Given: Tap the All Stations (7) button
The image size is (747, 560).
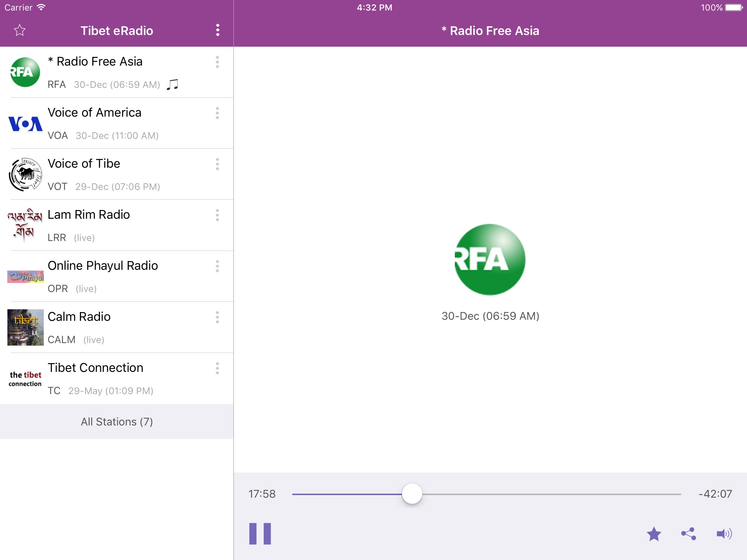Looking at the screenshot, I should pyautogui.click(x=117, y=421).
